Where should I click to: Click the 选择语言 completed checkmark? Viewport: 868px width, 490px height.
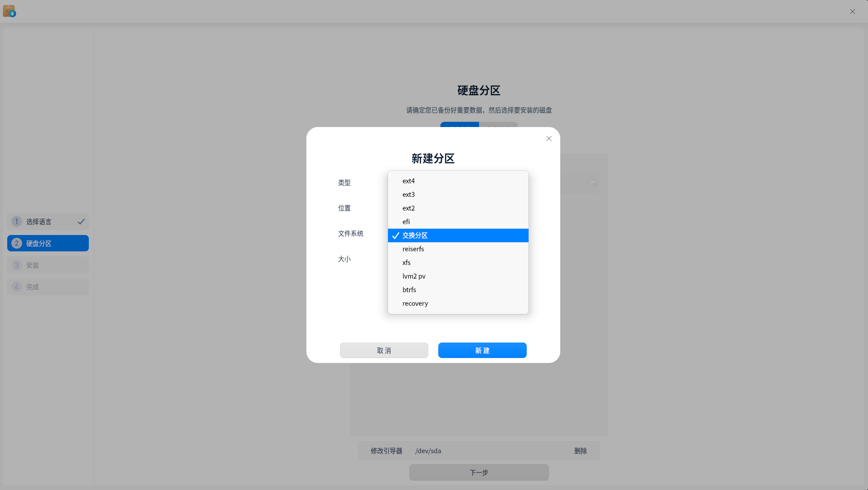(x=81, y=221)
